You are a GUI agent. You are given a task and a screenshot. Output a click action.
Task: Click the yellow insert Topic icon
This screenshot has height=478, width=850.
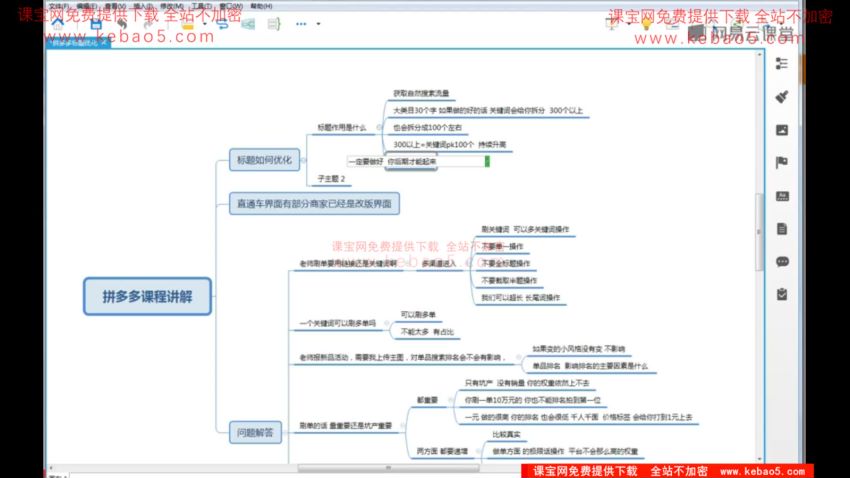point(188,24)
